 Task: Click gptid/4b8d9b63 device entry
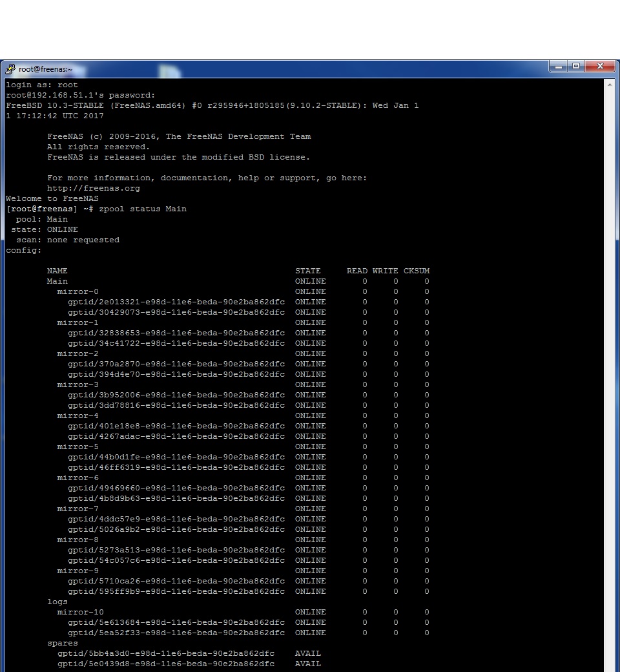coord(176,498)
